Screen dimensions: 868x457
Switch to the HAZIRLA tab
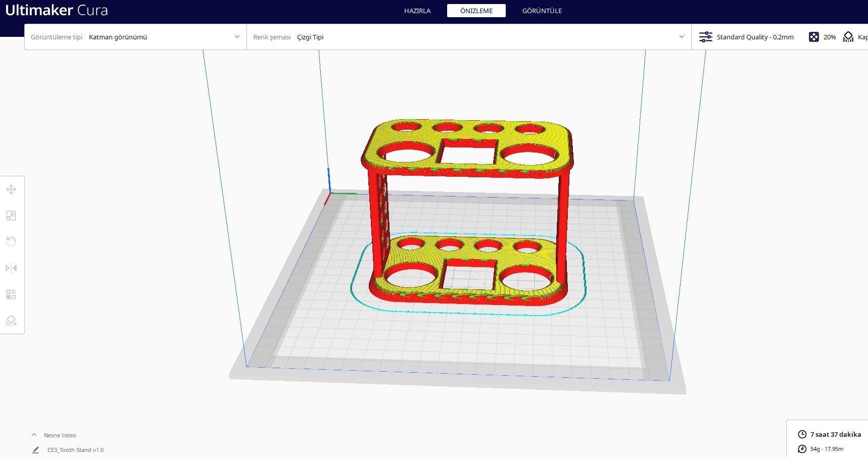point(417,11)
